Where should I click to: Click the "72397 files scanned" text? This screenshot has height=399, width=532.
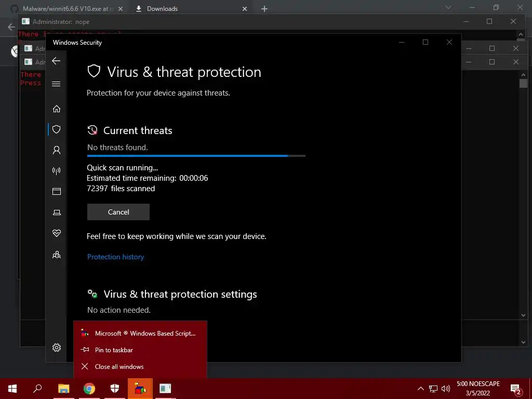coord(121,189)
